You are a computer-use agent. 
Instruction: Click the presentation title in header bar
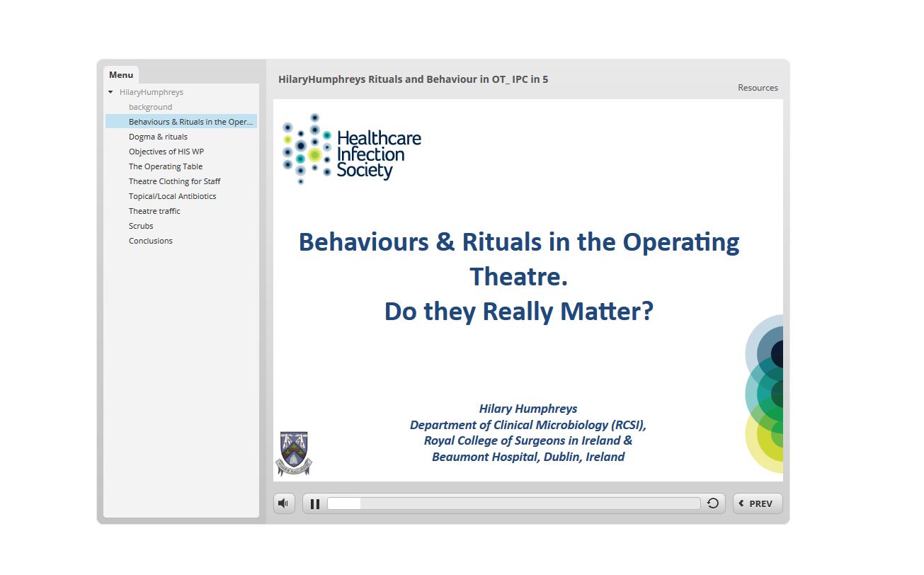(413, 79)
